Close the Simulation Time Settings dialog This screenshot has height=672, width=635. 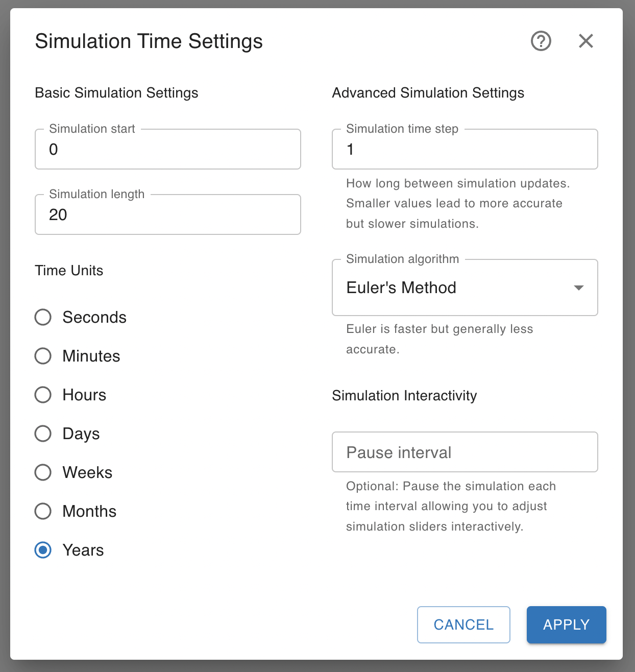(x=586, y=41)
